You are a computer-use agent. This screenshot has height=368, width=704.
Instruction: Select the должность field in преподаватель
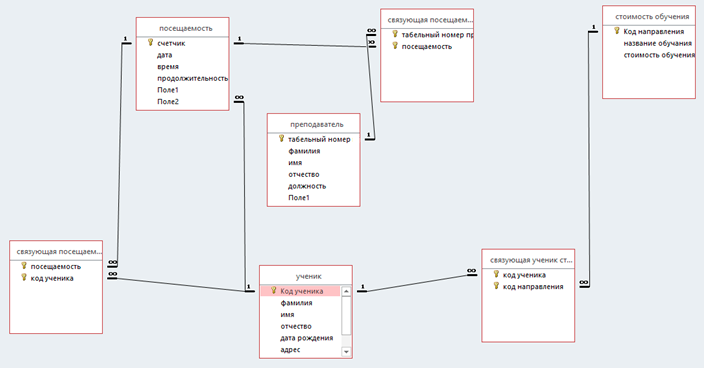coord(307,186)
